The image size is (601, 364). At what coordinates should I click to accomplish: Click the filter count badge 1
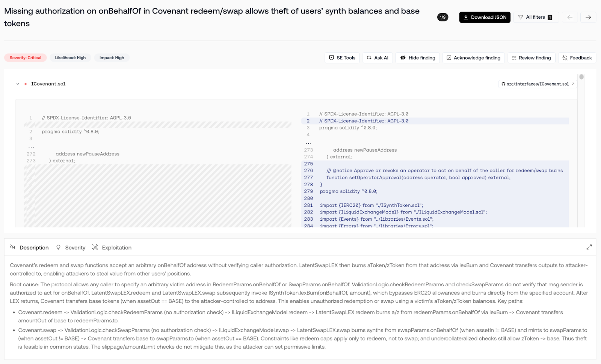[x=550, y=17]
